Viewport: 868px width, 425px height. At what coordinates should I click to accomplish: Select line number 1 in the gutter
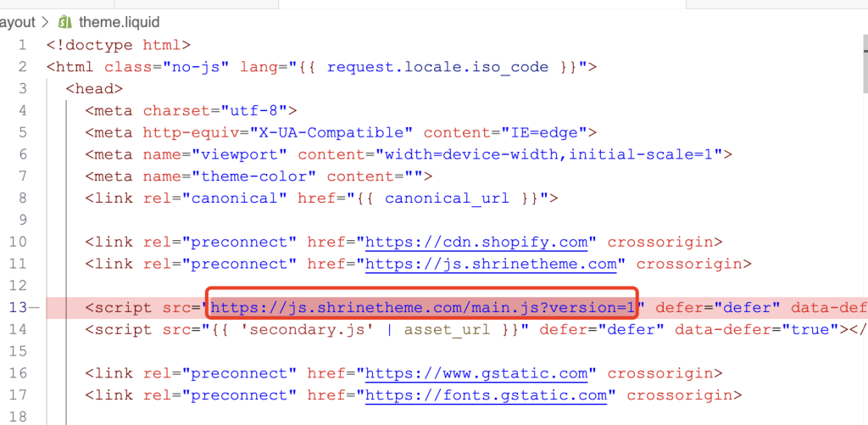25,44
